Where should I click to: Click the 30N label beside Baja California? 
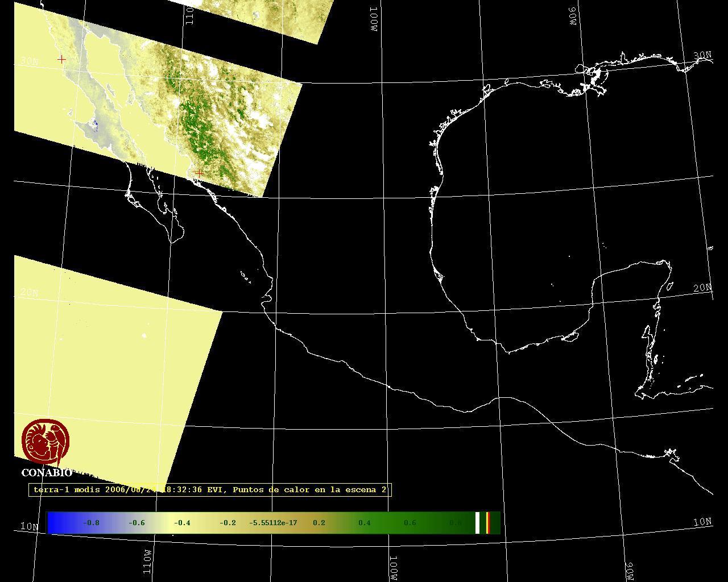pos(30,61)
